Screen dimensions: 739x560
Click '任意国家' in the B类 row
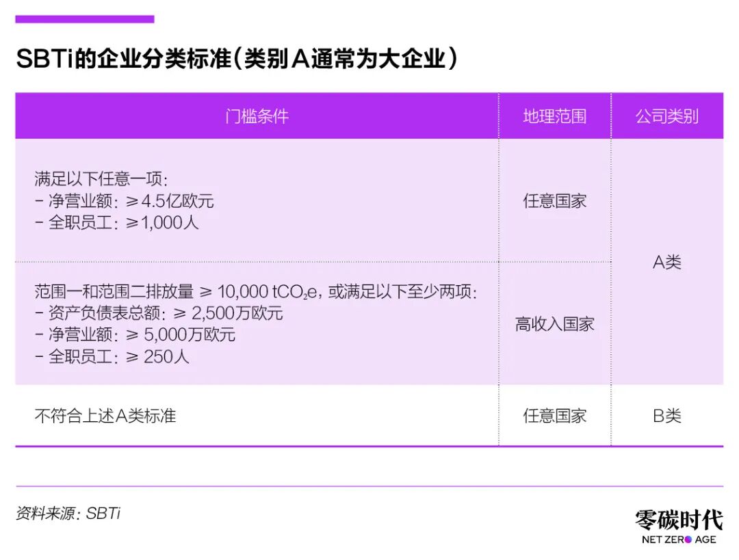[555, 416]
